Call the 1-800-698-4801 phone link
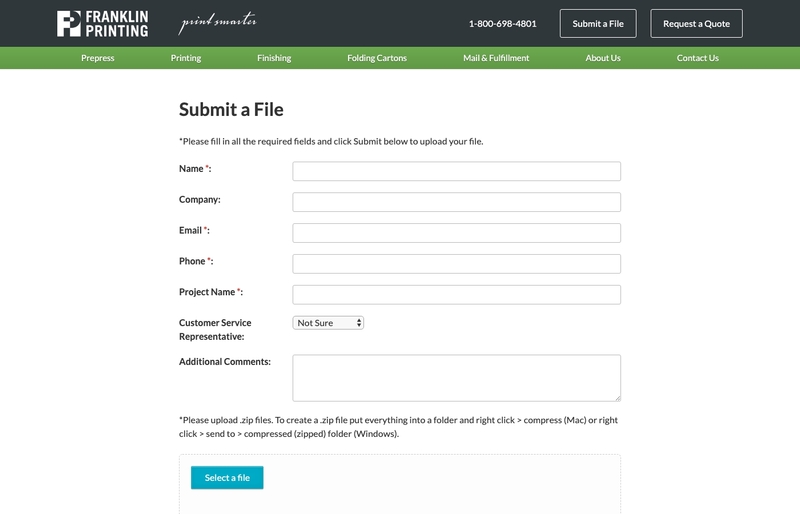Viewport: 800px width, 514px height. coord(503,23)
